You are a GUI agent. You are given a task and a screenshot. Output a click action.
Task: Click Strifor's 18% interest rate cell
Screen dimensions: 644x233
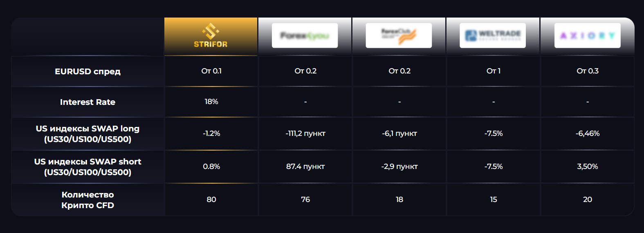[211, 102]
